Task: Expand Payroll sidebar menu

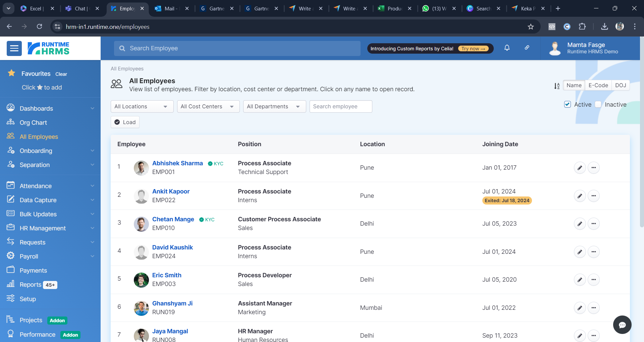Action: tap(50, 256)
